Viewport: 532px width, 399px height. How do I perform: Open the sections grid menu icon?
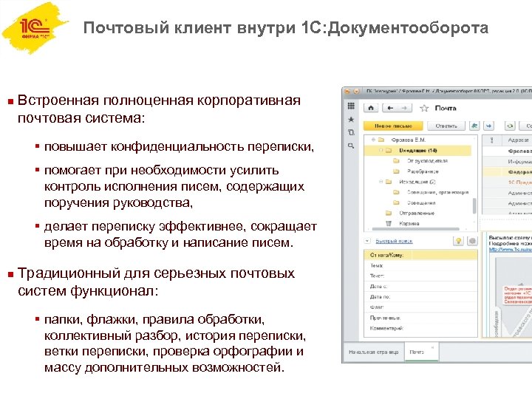(x=351, y=106)
